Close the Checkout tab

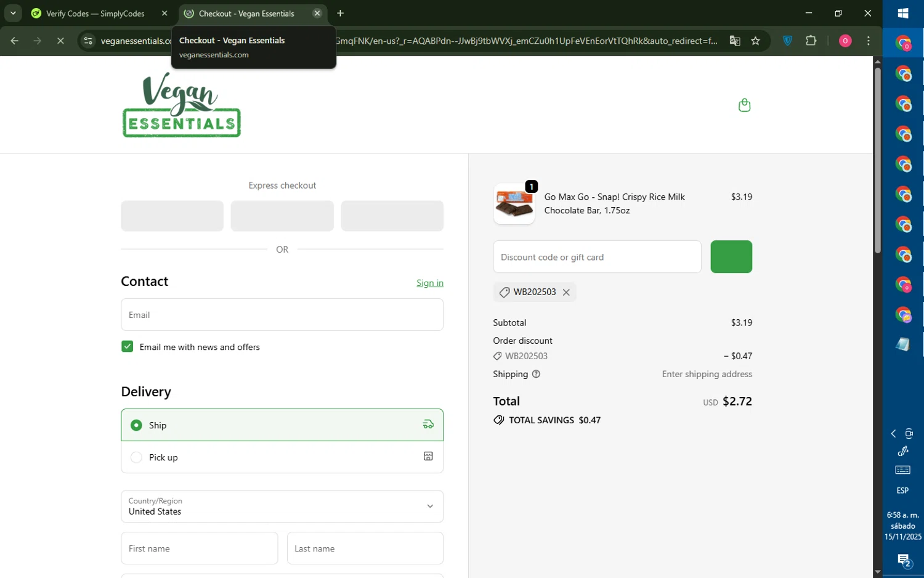pyautogui.click(x=317, y=14)
